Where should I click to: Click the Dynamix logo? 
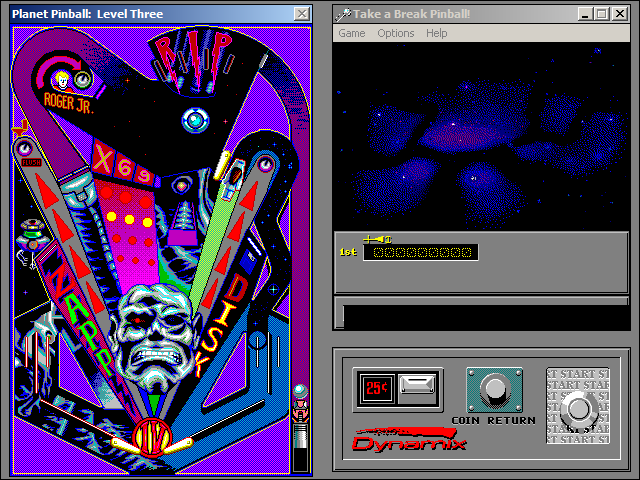410,440
